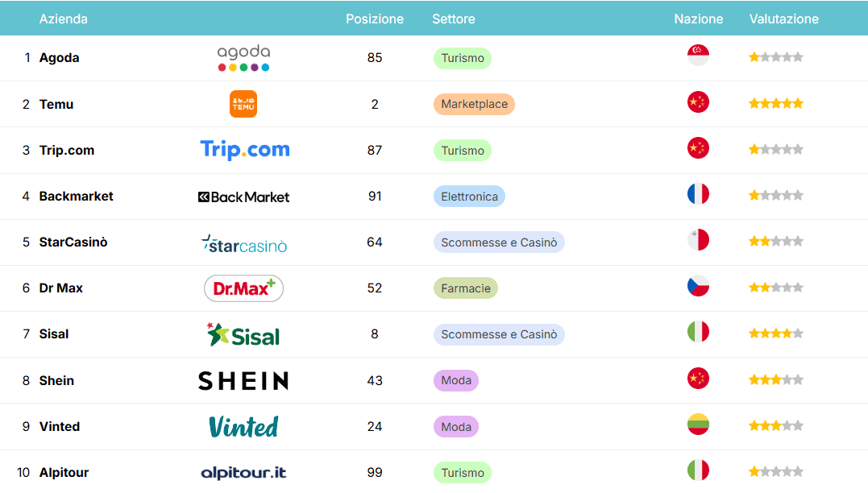Click the Agoda logo
The height and width of the screenshot is (493, 868).
(x=243, y=58)
